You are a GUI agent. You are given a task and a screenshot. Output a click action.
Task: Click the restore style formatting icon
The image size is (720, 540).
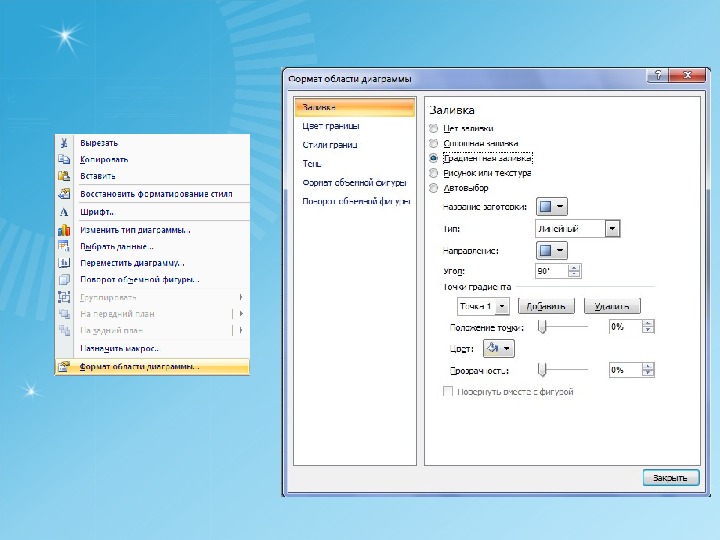pos(64,194)
